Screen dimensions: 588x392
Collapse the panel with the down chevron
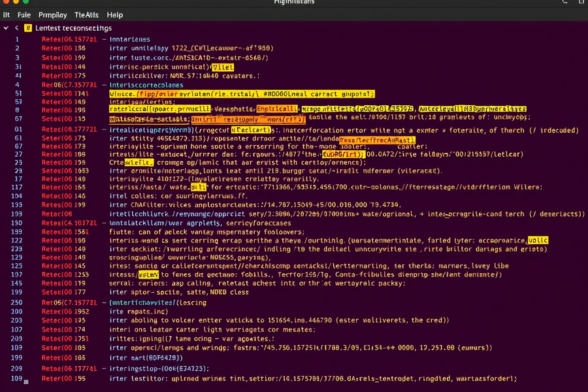[x=6, y=28]
